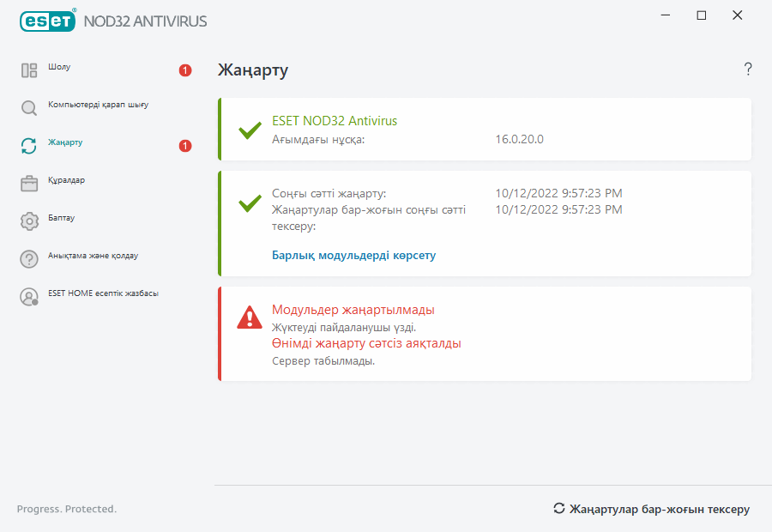Click the green checkmark beside ESET NOD32 Antivirus
772x532 pixels.
tap(250, 130)
